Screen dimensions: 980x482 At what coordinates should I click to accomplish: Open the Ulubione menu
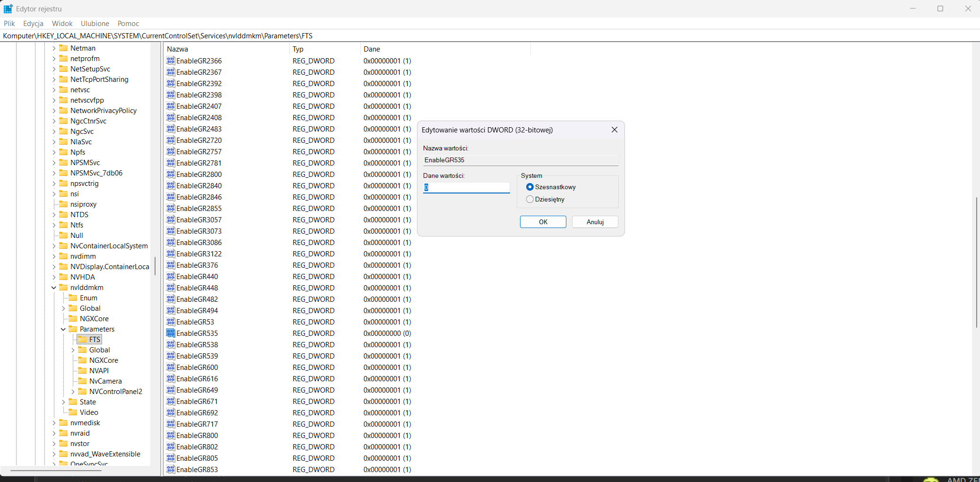[95, 23]
